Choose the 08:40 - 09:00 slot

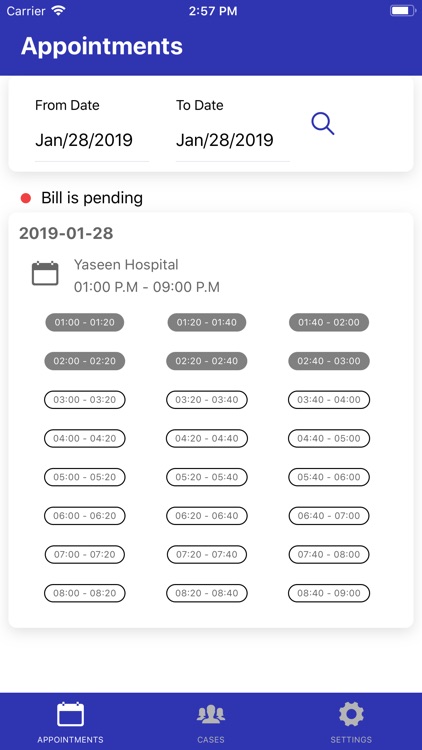pyautogui.click(x=329, y=594)
